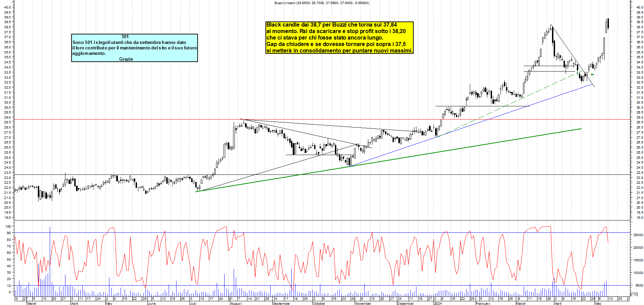The image size is (644, 305).
Task: Click the "September" month label
Action: 281,303
